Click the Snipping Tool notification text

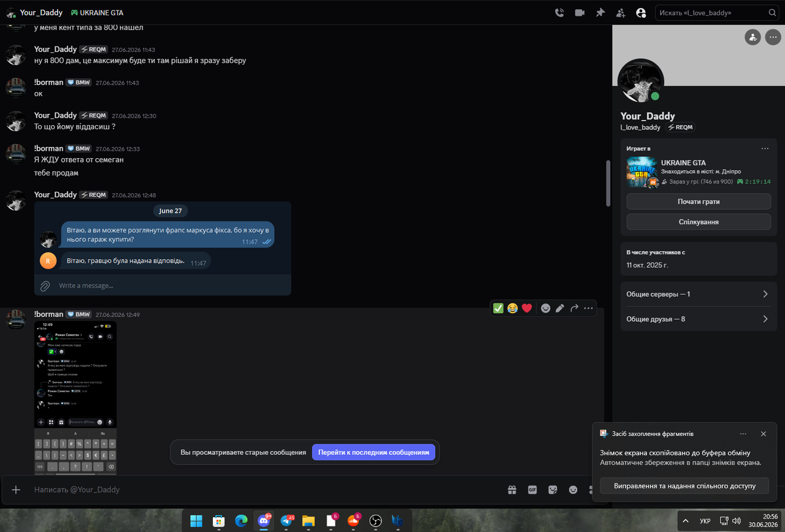(681, 458)
